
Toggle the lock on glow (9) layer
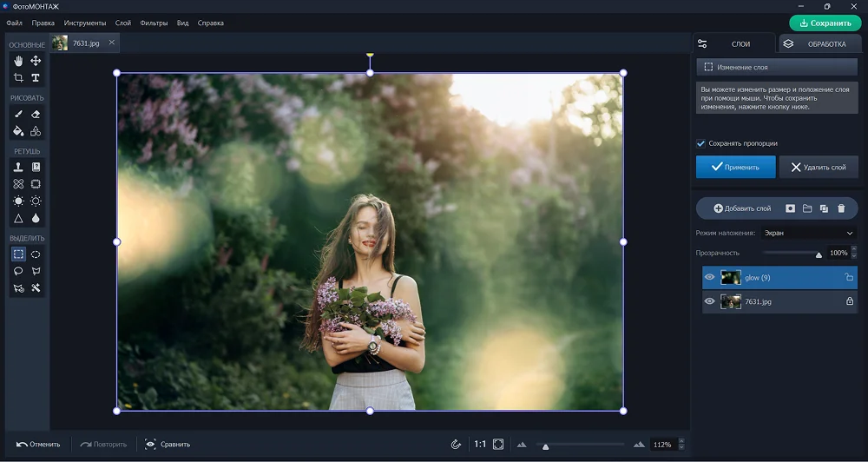(849, 278)
